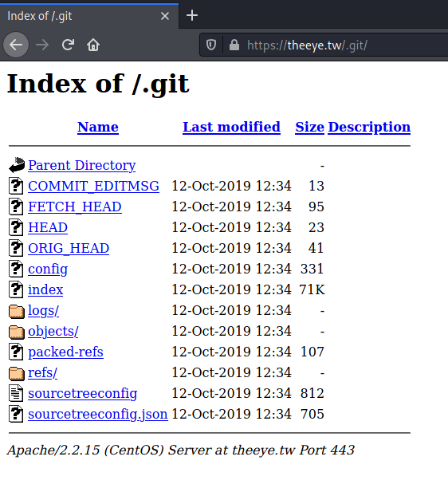
Task: Click the '812' size of sourcetreeconfig
Action: coord(312,393)
